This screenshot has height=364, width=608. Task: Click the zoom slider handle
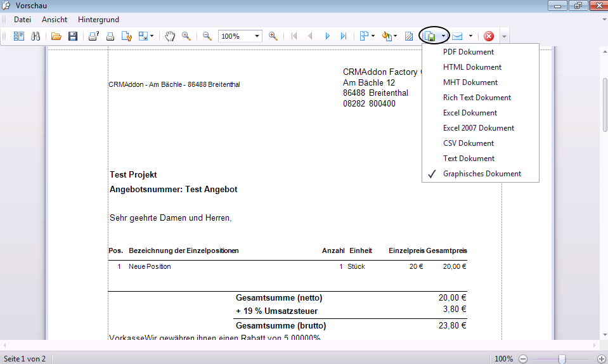pyautogui.click(x=562, y=359)
